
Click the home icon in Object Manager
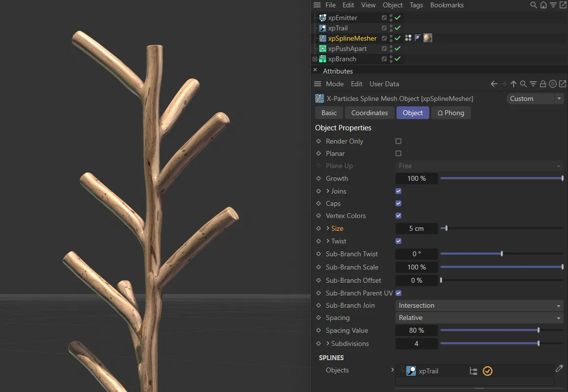click(x=543, y=5)
